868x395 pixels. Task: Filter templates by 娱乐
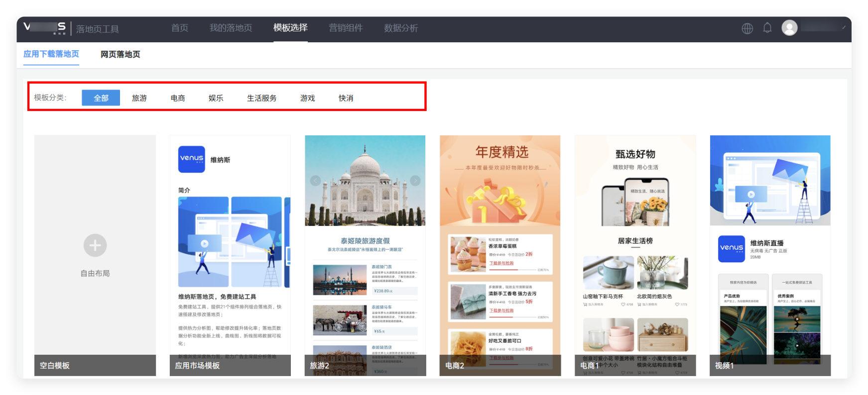click(216, 98)
